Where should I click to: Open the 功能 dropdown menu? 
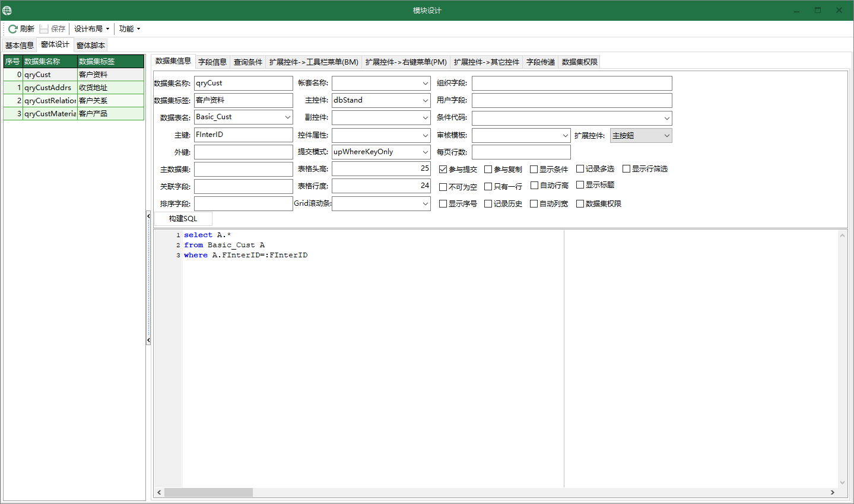click(x=129, y=28)
